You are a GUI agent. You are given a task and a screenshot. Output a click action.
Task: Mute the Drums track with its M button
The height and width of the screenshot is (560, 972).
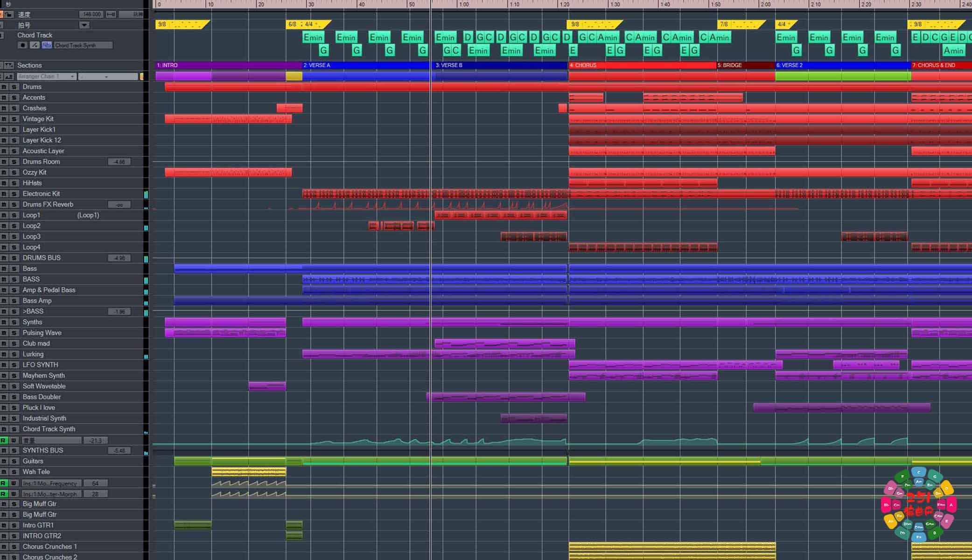point(4,87)
